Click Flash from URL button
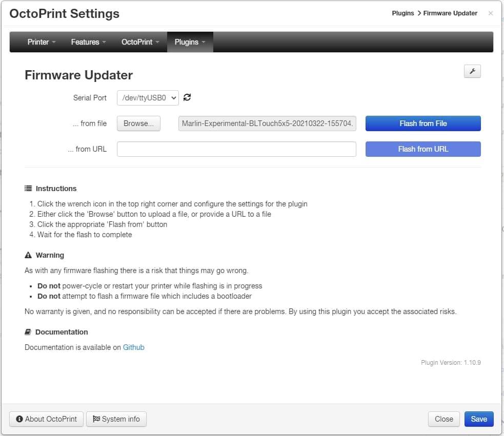Screen dimensions: 504x436 (423, 149)
